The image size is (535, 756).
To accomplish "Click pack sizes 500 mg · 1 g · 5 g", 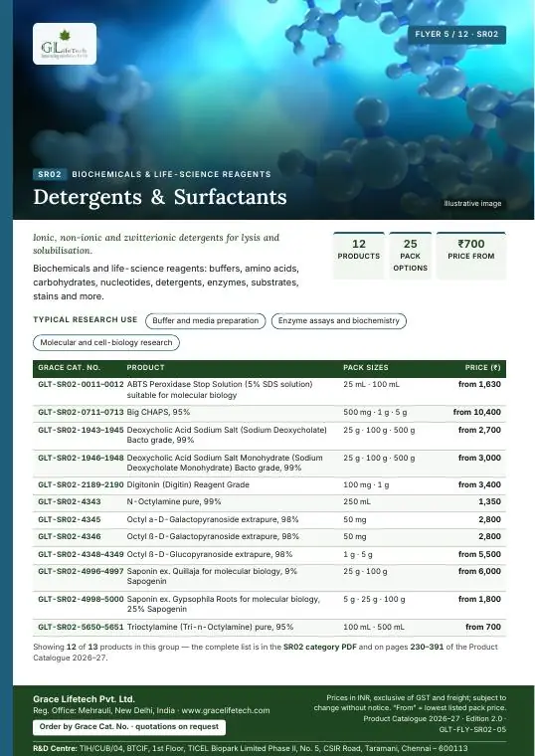I will (x=375, y=412).
